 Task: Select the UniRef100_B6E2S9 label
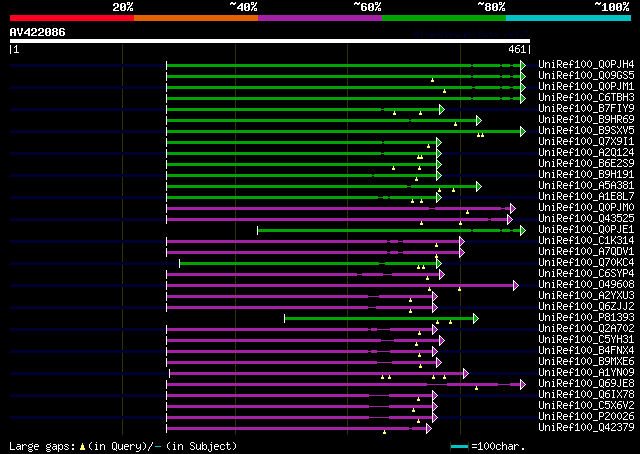click(586, 164)
